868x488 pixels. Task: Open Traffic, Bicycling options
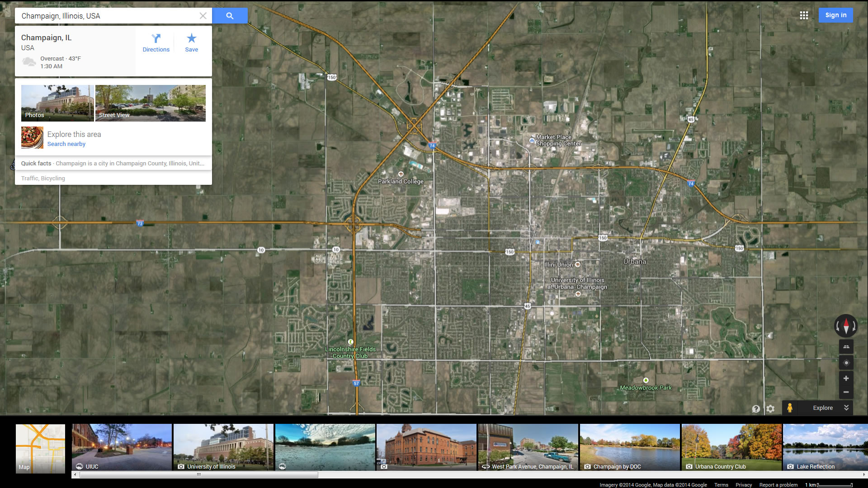[43, 178]
